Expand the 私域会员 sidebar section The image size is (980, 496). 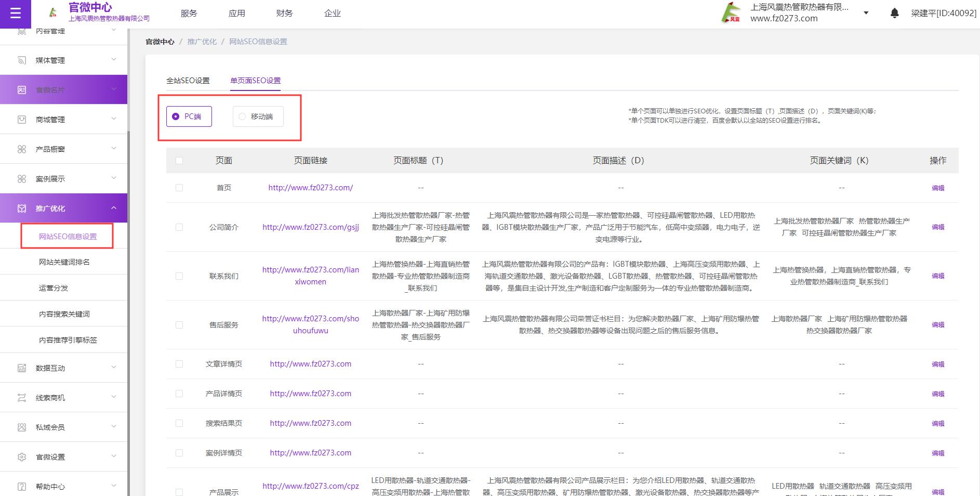click(x=114, y=427)
